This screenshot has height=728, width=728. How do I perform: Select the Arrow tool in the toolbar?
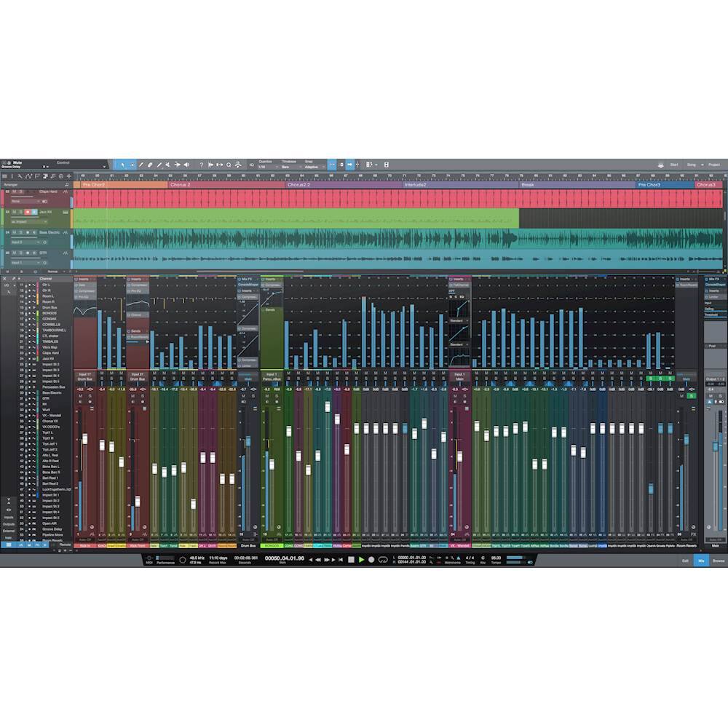pyautogui.click(x=123, y=165)
